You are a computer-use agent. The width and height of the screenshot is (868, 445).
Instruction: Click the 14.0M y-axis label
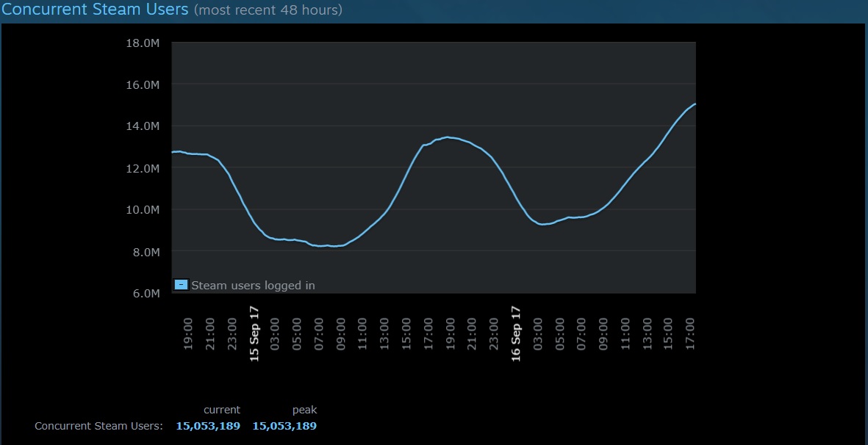coord(143,126)
